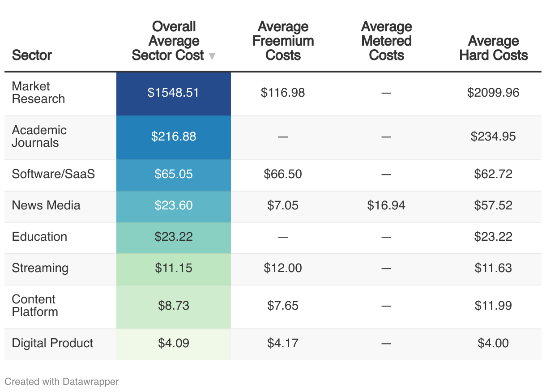Click the $2099.96 hard costs value
The height and width of the screenshot is (392, 546).
click(x=493, y=93)
